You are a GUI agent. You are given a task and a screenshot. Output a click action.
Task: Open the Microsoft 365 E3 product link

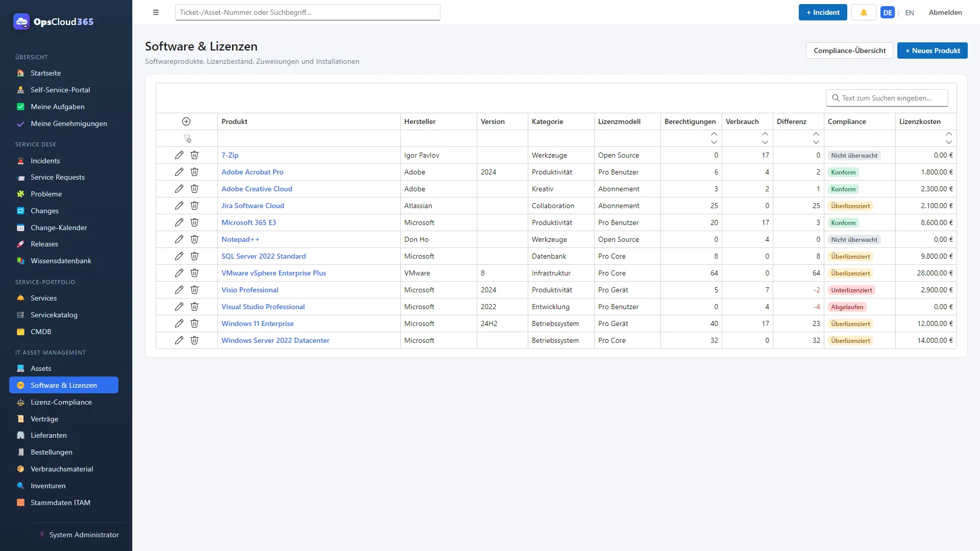249,222
